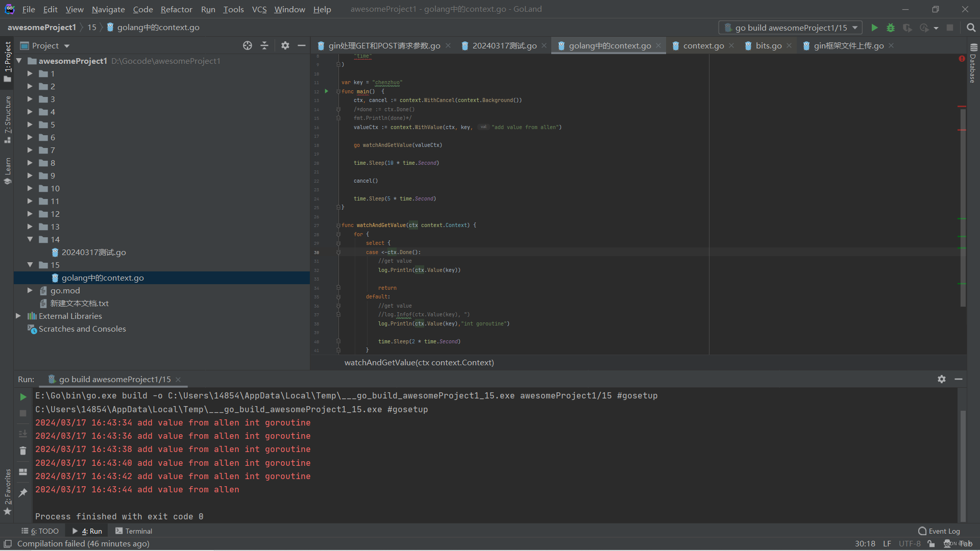The height and width of the screenshot is (551, 980).
Task: Rerun the program from the Run panel
Action: (x=22, y=396)
